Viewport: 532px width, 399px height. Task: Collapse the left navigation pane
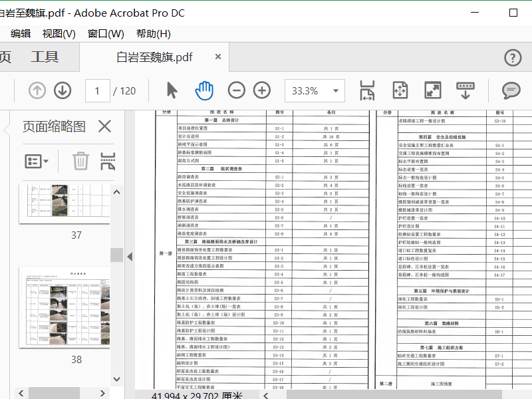[130, 257]
